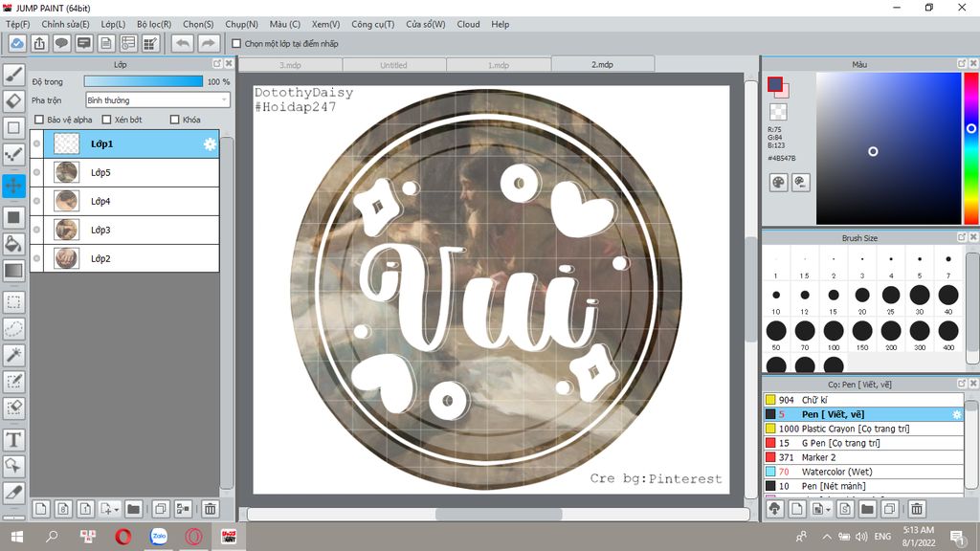The height and width of the screenshot is (551, 980).
Task: Select the 'G Pen [Cọ trang trí]' brush
Action: click(864, 443)
